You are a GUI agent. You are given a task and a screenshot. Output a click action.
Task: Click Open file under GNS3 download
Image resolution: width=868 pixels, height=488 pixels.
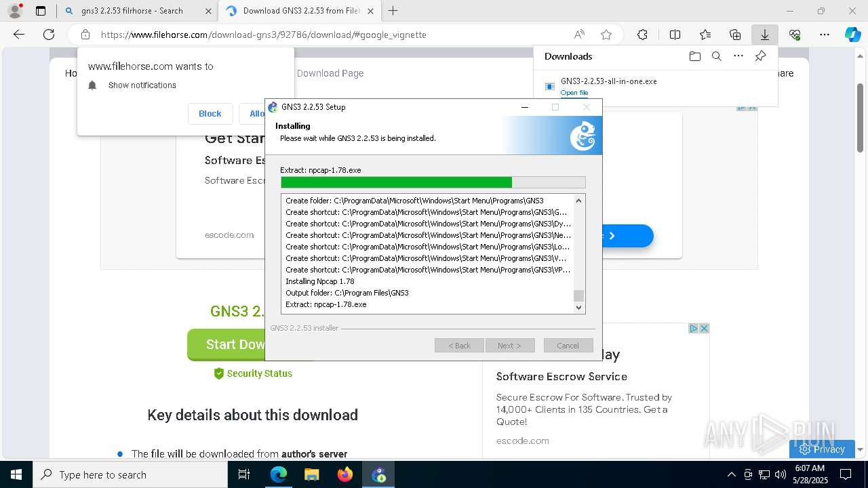574,93
